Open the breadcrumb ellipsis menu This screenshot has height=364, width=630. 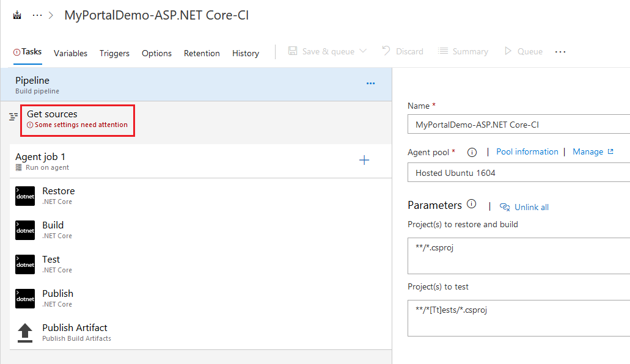37,15
